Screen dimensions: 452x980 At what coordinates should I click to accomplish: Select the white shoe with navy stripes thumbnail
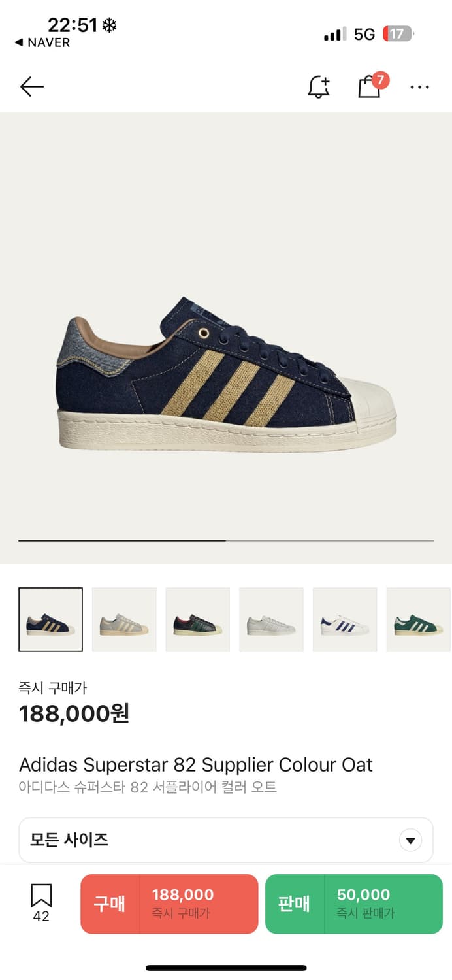(345, 620)
